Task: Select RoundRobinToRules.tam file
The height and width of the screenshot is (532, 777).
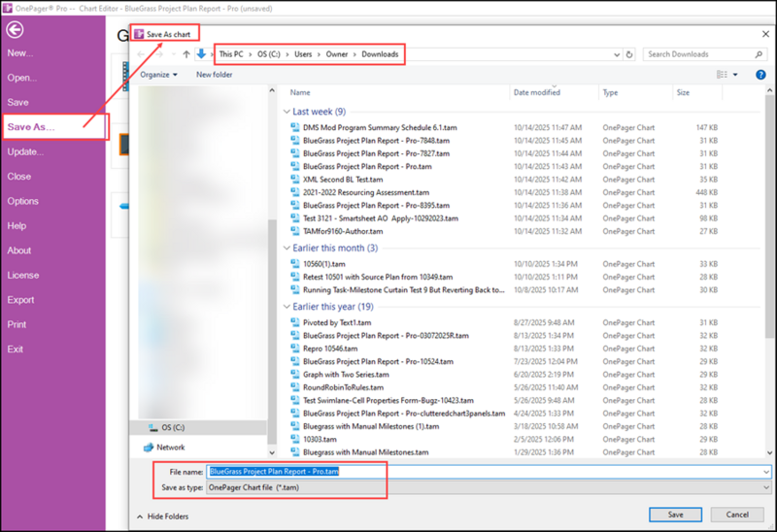Action: 343,387
